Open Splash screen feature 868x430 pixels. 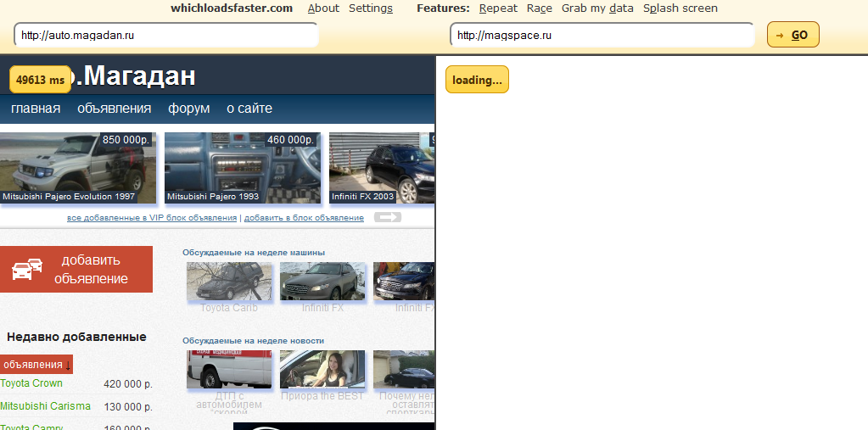point(680,8)
